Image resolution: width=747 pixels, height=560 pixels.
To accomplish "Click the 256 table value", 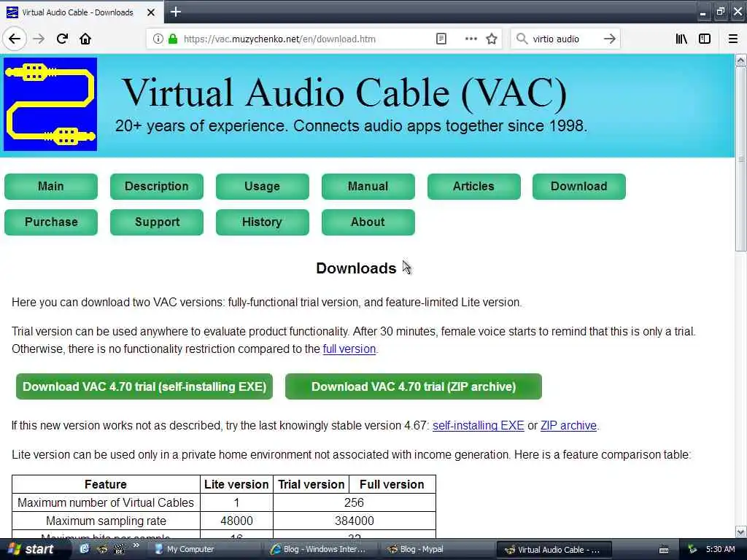I will 354,502.
